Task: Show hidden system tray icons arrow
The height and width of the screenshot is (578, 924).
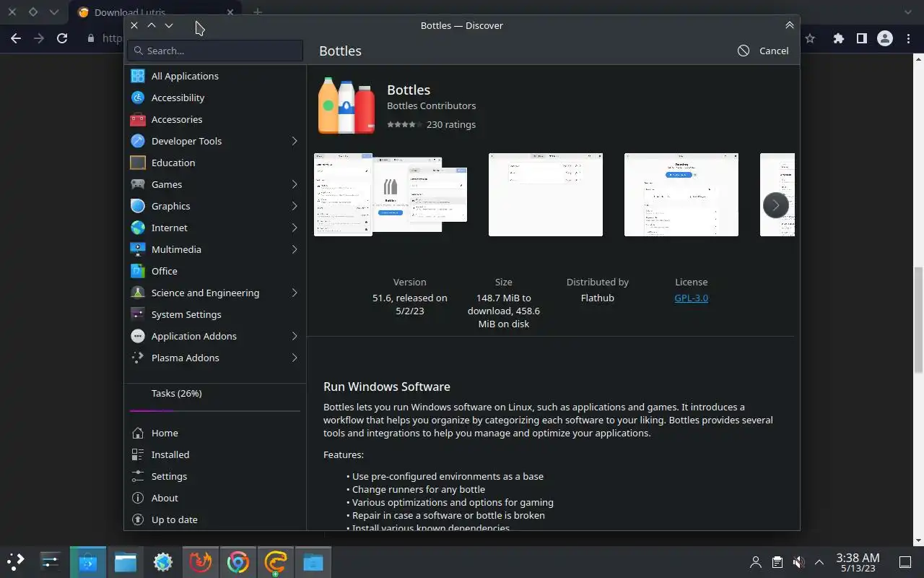Action: [x=819, y=562]
